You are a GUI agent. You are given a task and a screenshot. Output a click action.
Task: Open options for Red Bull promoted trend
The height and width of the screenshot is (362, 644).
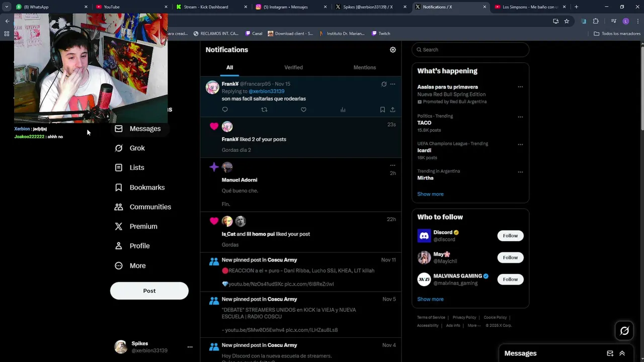[520, 87]
